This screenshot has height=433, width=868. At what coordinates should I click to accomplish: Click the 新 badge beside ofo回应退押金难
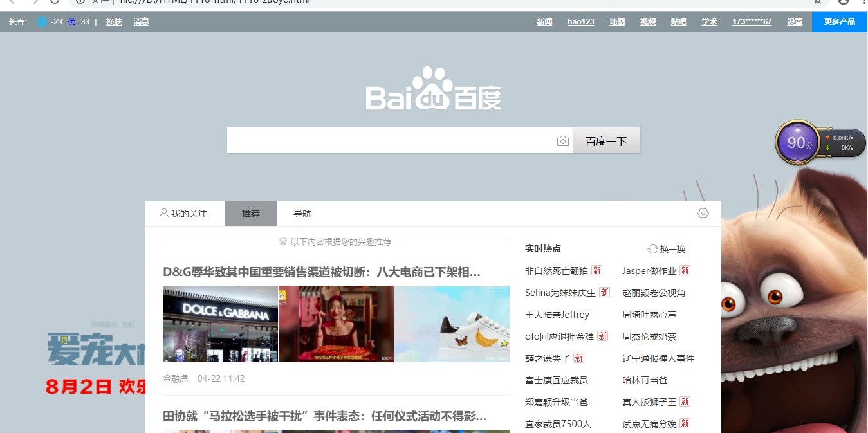[x=602, y=336]
